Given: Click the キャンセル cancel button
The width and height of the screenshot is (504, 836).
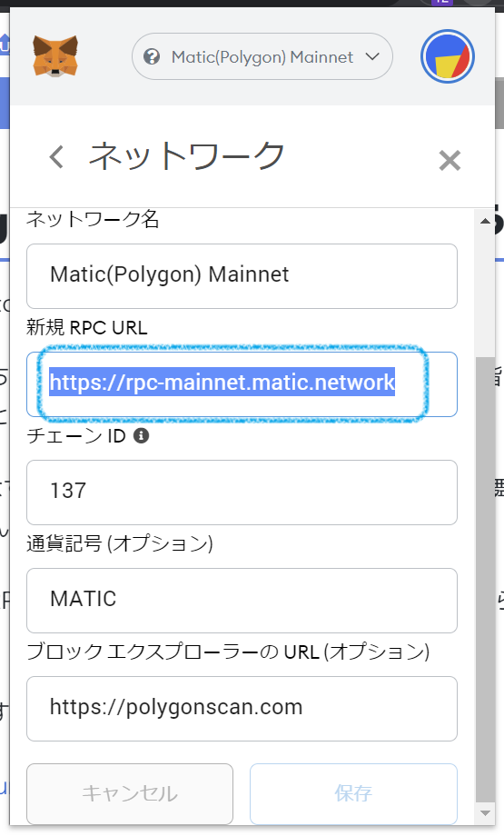Looking at the screenshot, I should [130, 794].
